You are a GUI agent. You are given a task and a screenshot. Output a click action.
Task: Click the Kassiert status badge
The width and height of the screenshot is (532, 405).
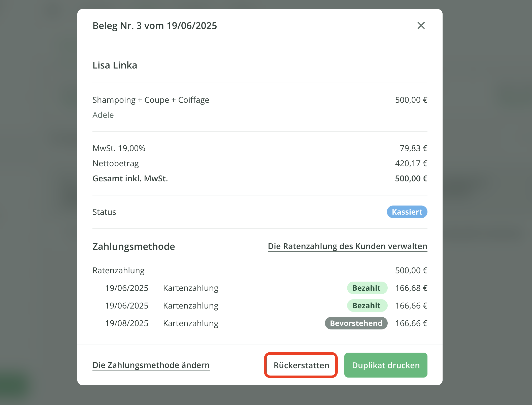point(407,212)
